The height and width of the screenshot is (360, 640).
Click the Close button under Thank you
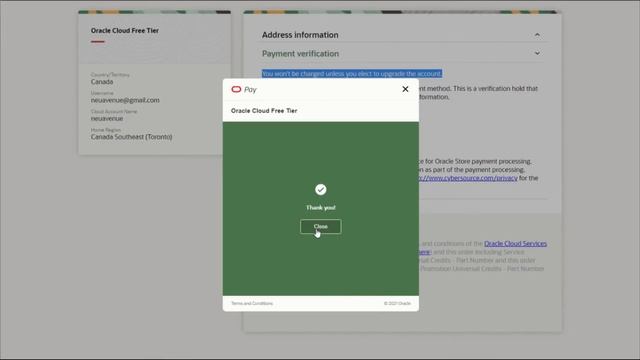click(320, 227)
